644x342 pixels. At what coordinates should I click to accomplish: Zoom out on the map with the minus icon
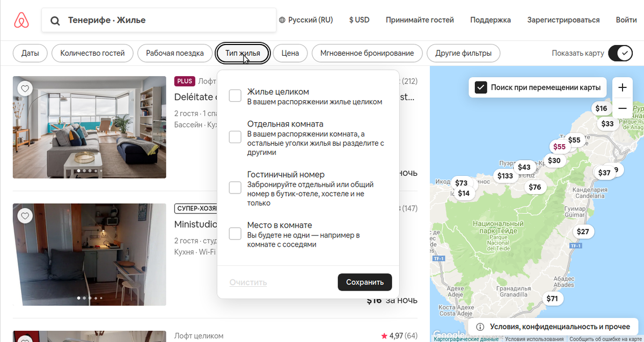click(x=622, y=108)
